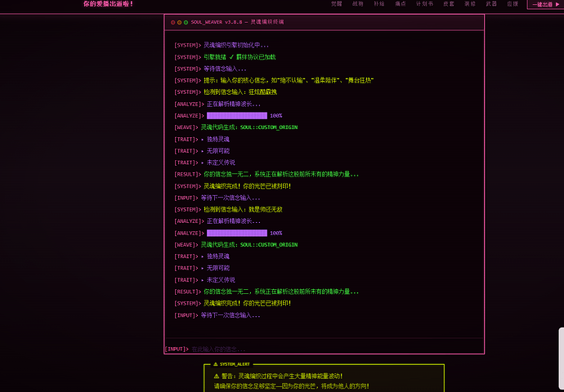Open the 觉醒 nav item
The width and height of the screenshot is (564, 392).
coord(336,4)
